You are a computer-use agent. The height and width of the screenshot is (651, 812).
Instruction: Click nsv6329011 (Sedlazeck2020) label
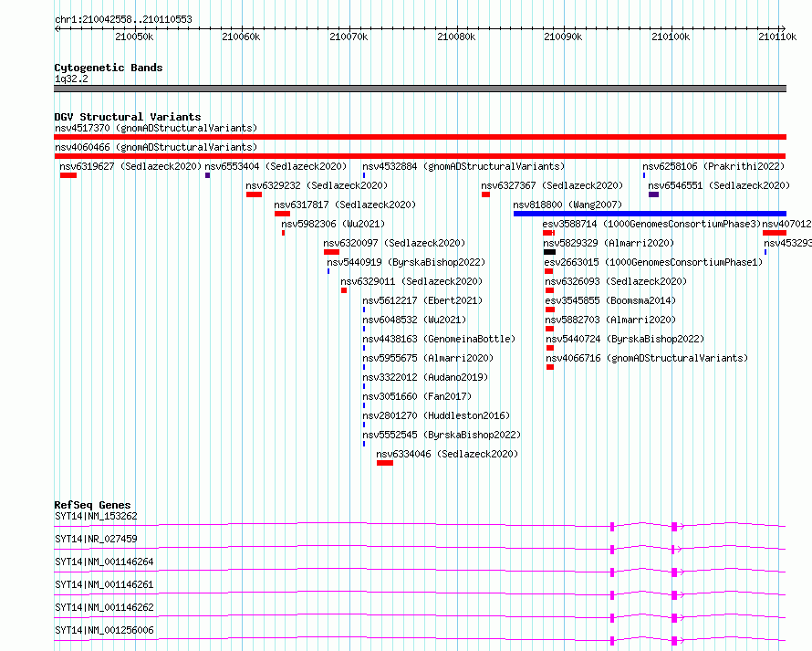[411, 281]
